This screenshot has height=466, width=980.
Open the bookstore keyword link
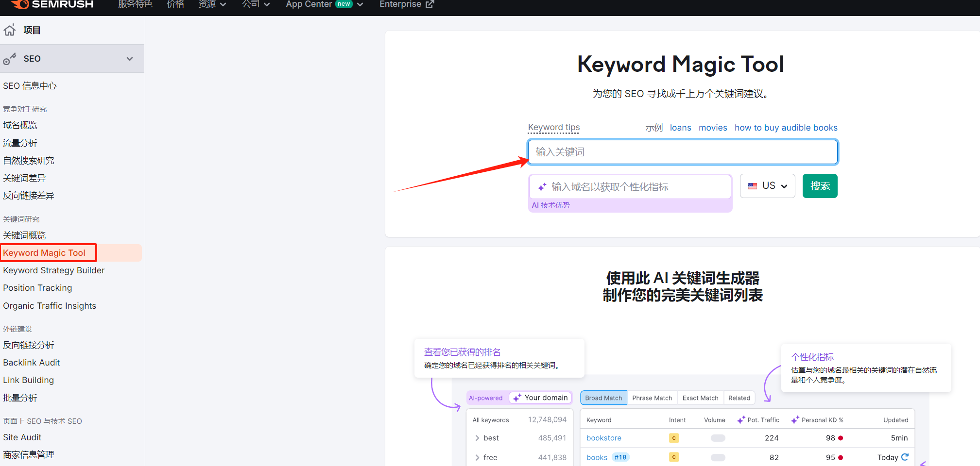click(603, 438)
